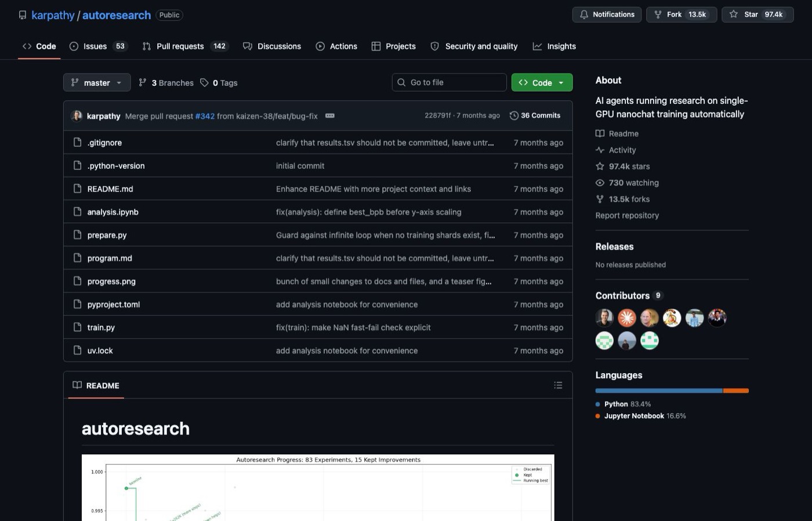Open the green Code dropdown button
Image resolution: width=812 pixels, height=521 pixels.
pyautogui.click(x=542, y=82)
